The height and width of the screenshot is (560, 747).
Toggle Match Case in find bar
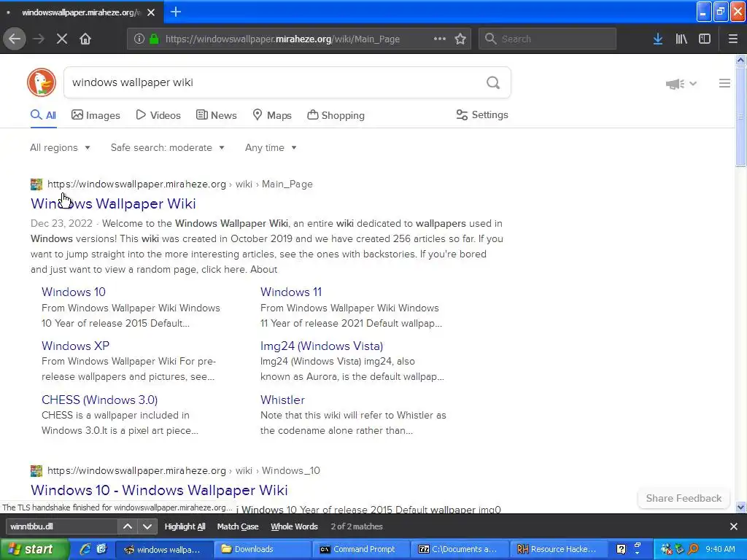[238, 526]
